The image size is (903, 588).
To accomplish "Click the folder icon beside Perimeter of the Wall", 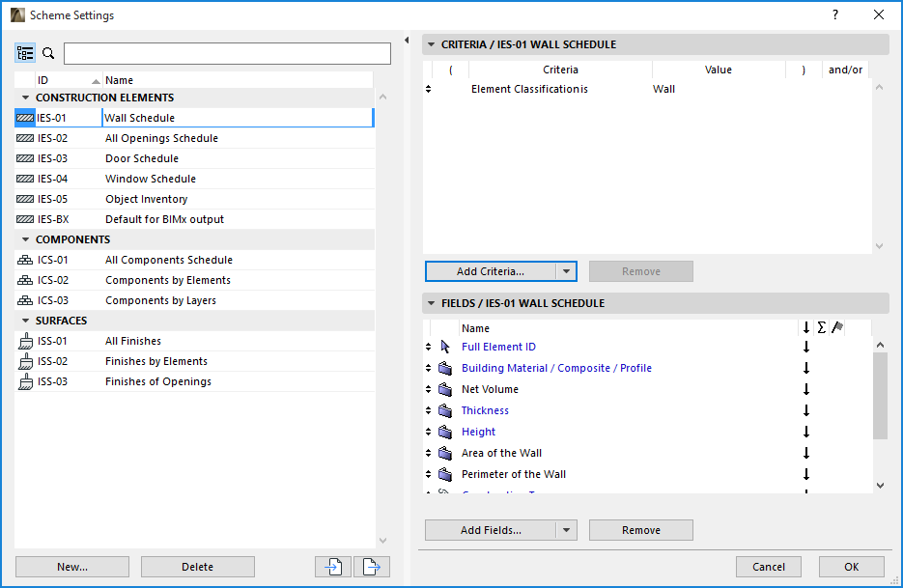I will point(445,474).
